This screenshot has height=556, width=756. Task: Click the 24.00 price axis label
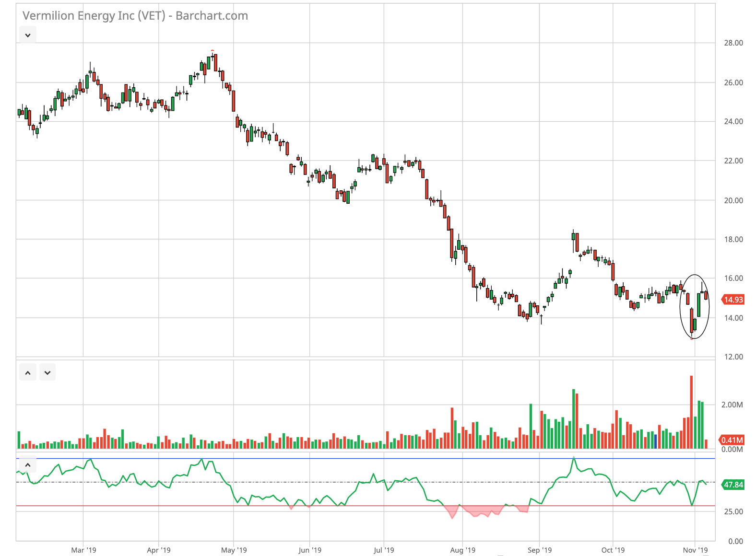[x=733, y=122]
